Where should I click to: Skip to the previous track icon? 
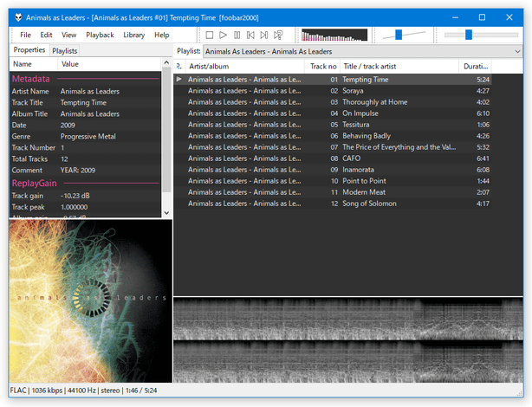tap(250, 35)
